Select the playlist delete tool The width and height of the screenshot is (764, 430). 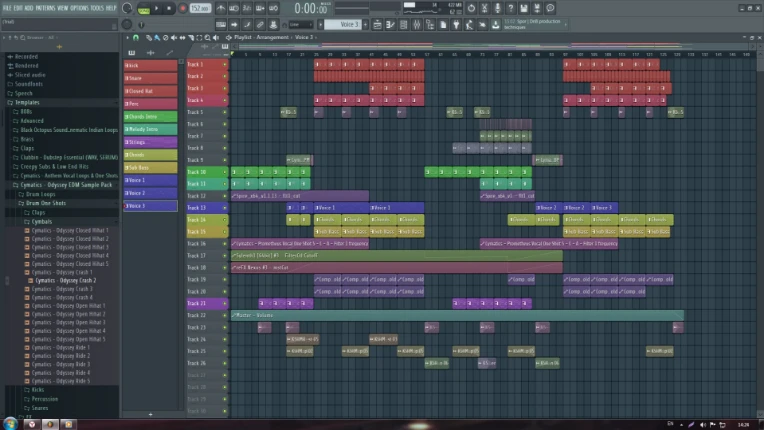click(x=165, y=37)
